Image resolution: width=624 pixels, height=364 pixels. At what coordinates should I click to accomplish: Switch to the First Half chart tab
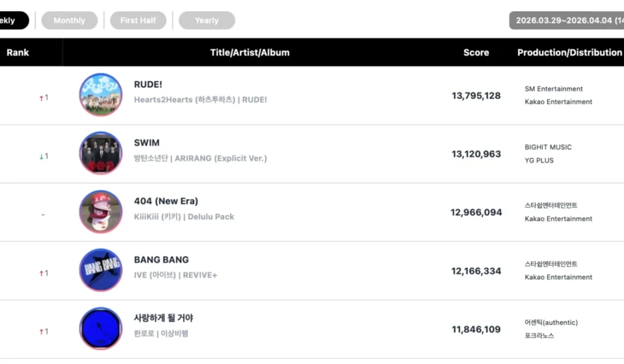pos(138,20)
